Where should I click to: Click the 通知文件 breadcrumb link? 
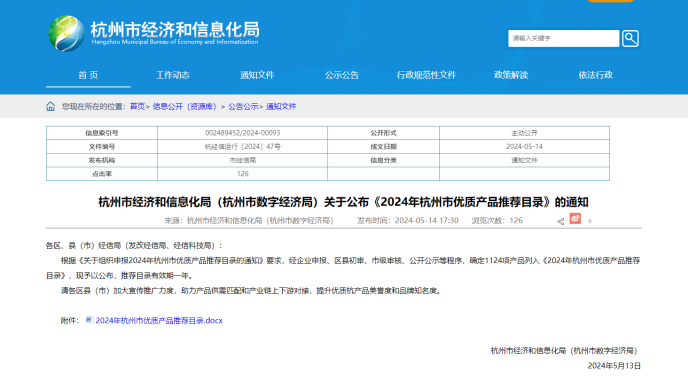281,107
